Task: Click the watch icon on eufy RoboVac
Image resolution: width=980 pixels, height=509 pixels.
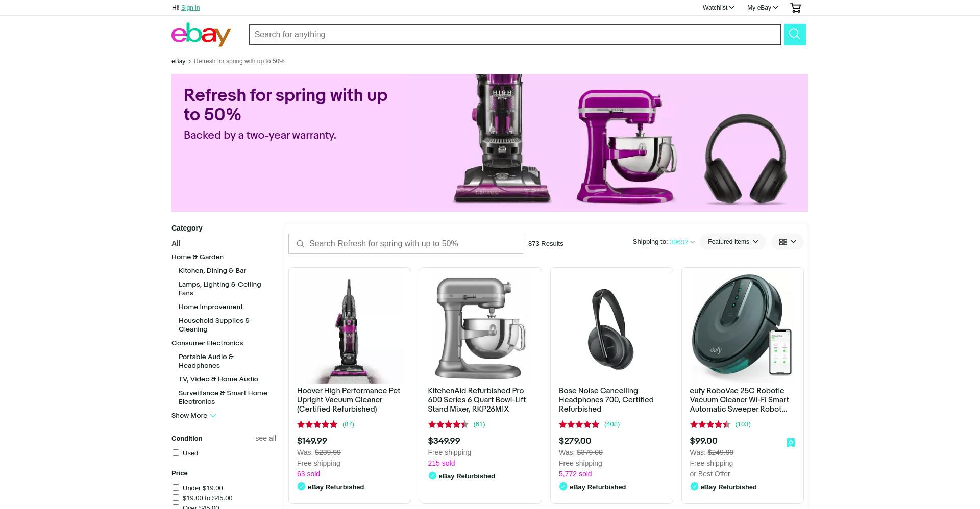Action: tap(791, 443)
